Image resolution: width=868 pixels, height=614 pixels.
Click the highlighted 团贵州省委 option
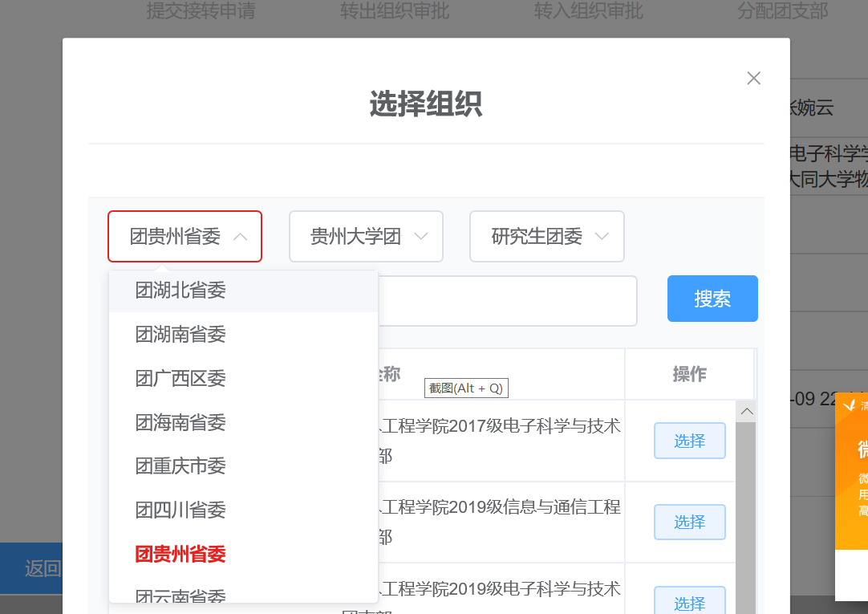180,554
